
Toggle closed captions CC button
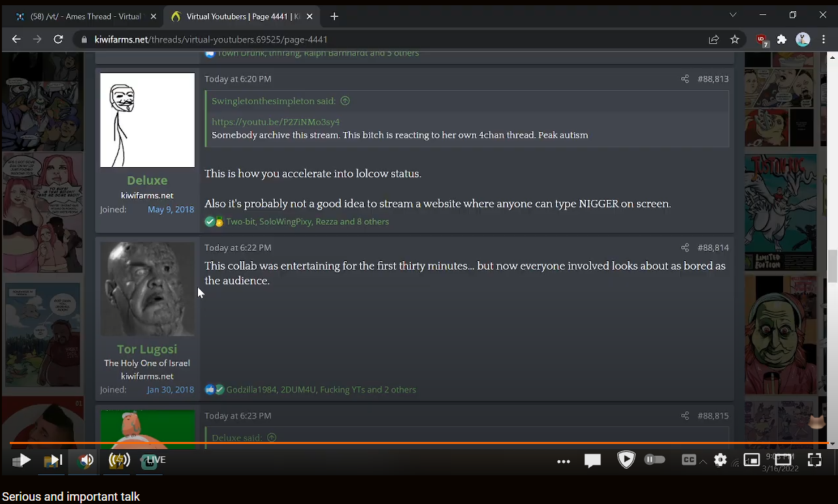(688, 460)
